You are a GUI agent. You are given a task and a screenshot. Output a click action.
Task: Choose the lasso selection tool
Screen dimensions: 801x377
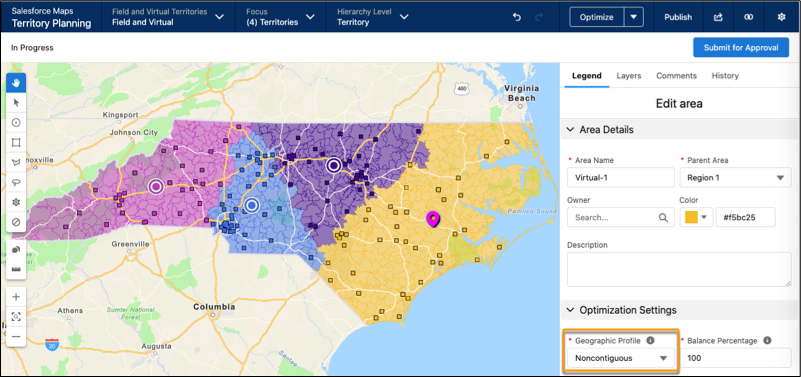[x=16, y=182]
